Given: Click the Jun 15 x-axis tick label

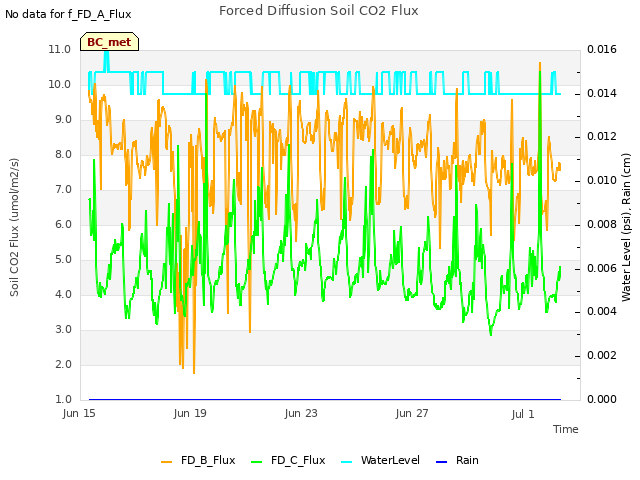Looking at the screenshot, I should [79, 413].
